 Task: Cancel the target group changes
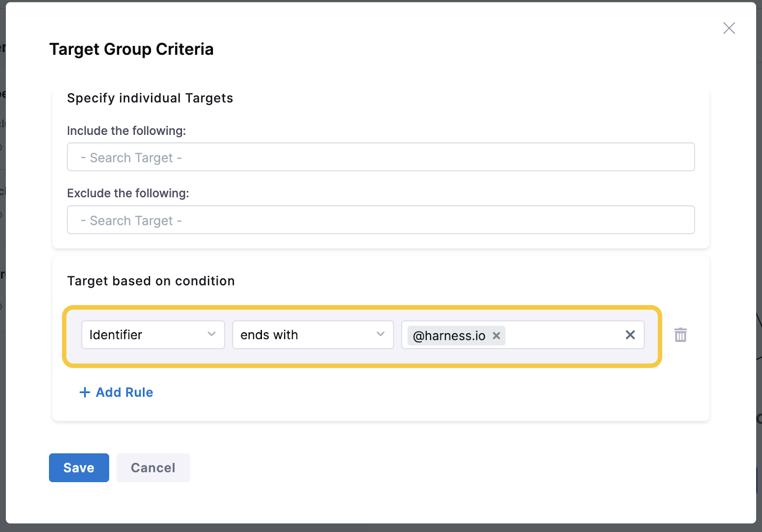153,468
